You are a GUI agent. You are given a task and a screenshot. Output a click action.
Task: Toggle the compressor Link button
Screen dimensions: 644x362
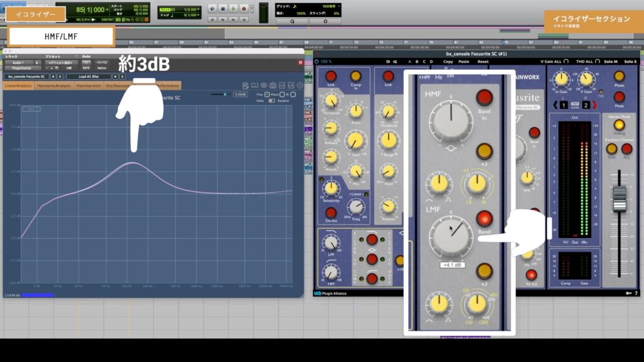pos(331,76)
